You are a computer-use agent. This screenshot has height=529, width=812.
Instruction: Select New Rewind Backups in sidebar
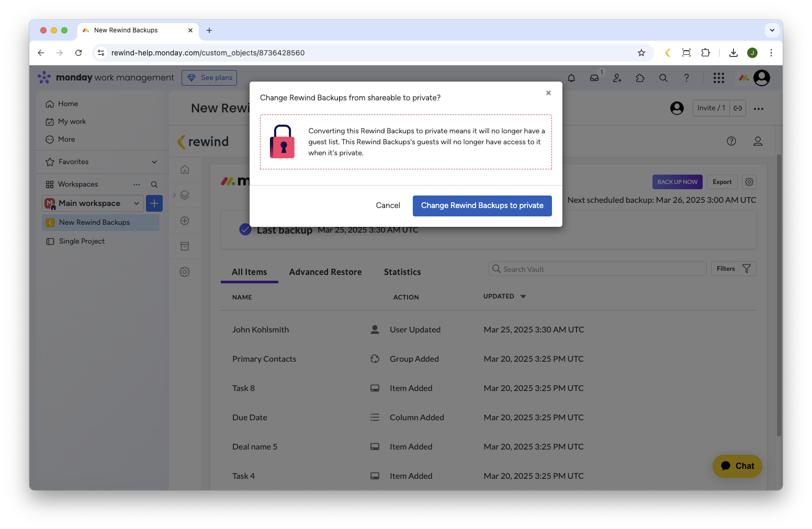coord(100,222)
